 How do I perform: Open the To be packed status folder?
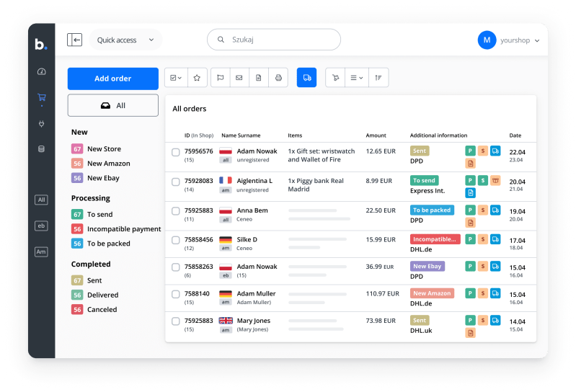(101, 244)
